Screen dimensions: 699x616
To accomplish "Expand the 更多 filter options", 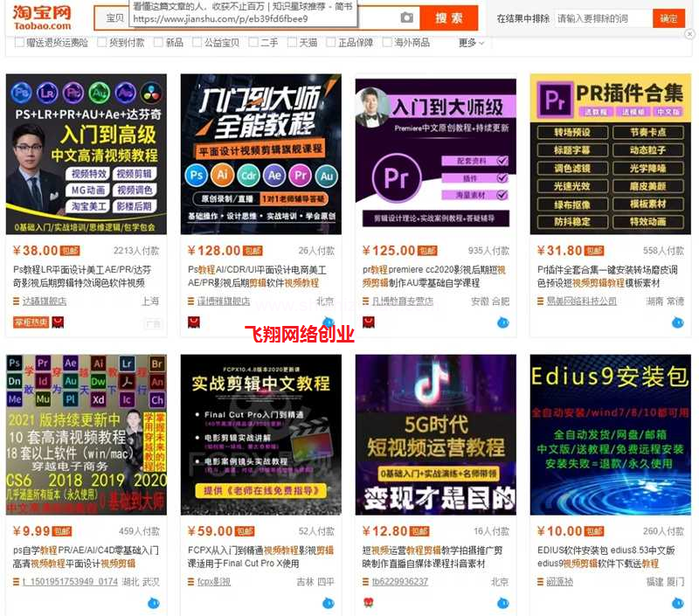I will [x=471, y=43].
